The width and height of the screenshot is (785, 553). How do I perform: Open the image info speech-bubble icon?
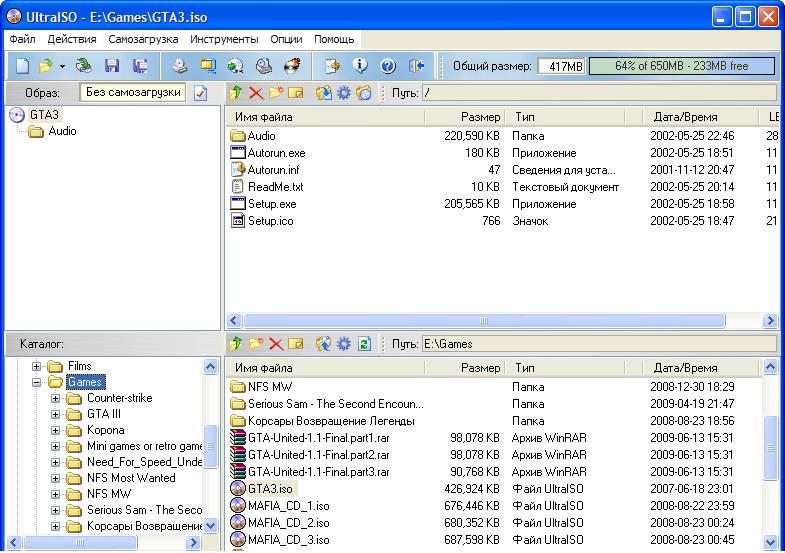[360, 66]
